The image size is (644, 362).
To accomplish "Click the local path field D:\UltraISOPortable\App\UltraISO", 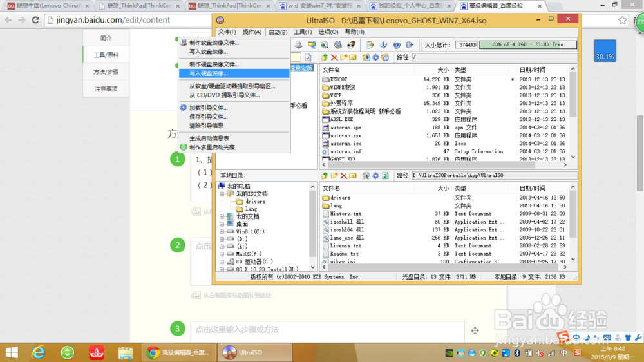I will (x=494, y=175).
